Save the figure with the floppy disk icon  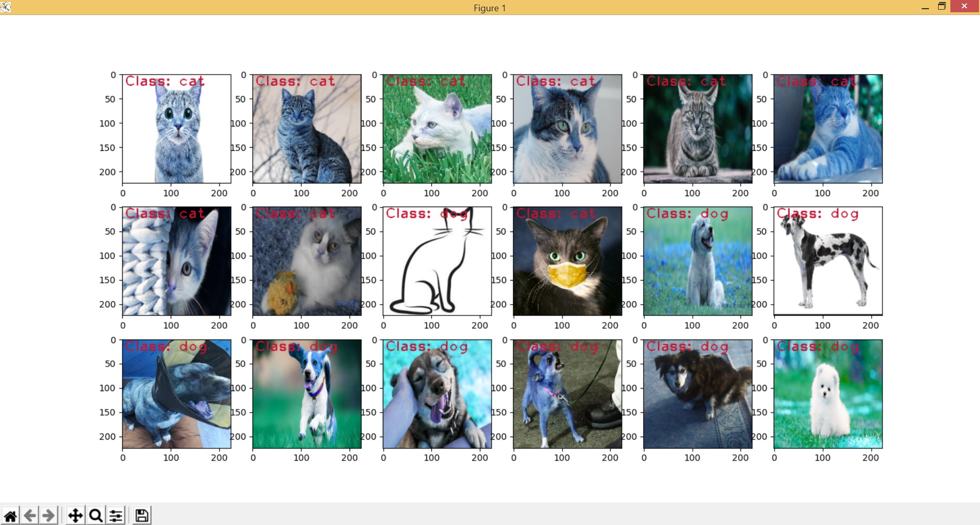point(142,515)
